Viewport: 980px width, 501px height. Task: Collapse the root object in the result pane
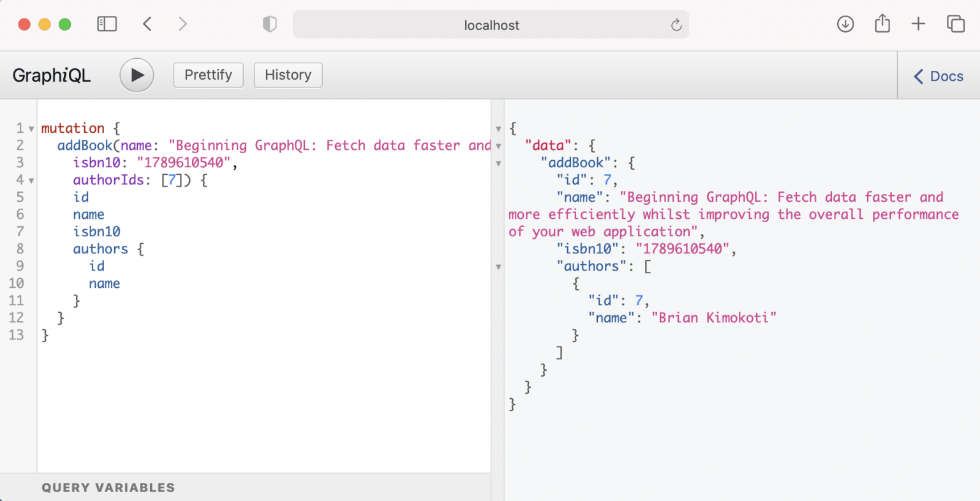(498, 129)
